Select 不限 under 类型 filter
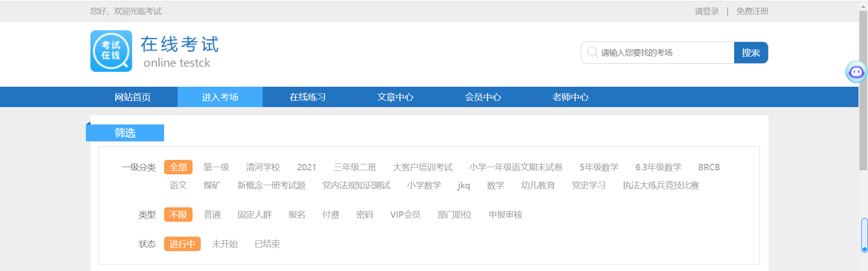 (x=178, y=215)
